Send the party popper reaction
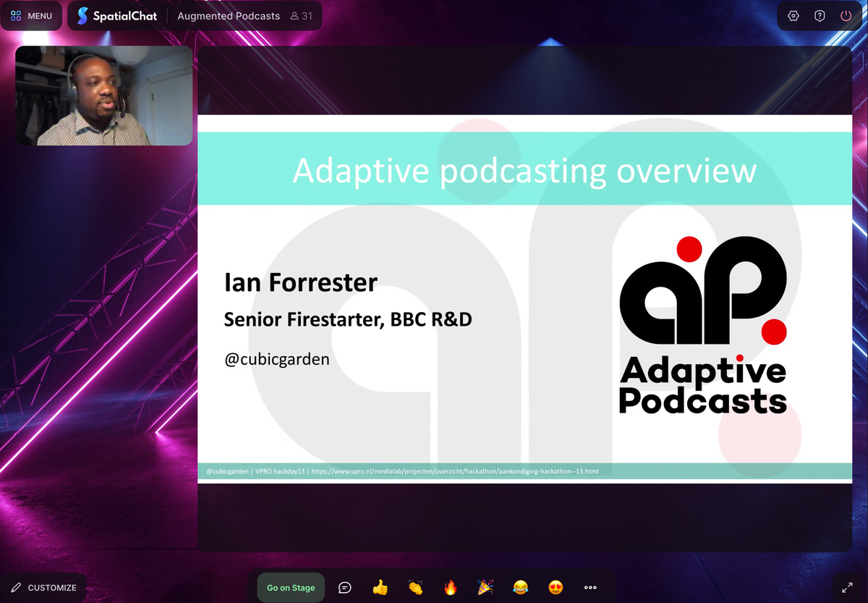 click(485, 587)
